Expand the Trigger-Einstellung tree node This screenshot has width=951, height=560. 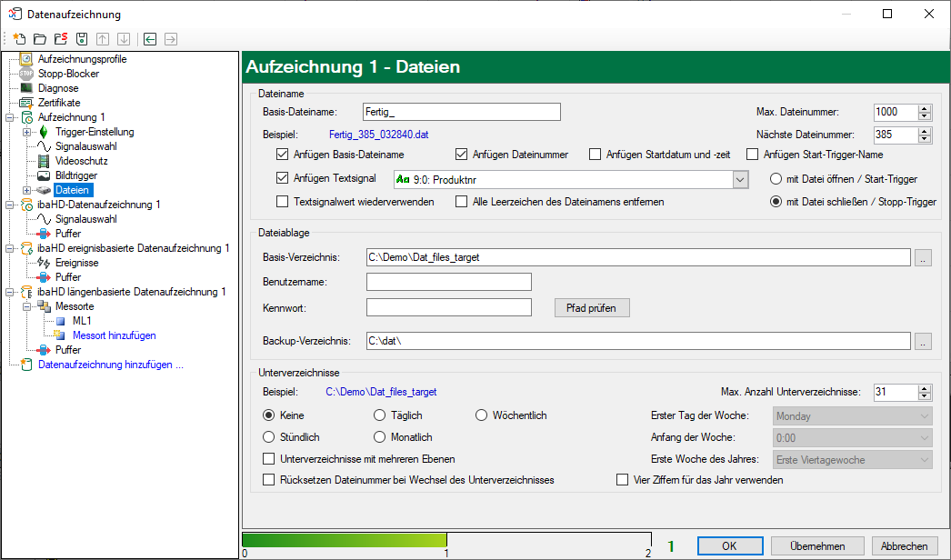click(x=26, y=132)
